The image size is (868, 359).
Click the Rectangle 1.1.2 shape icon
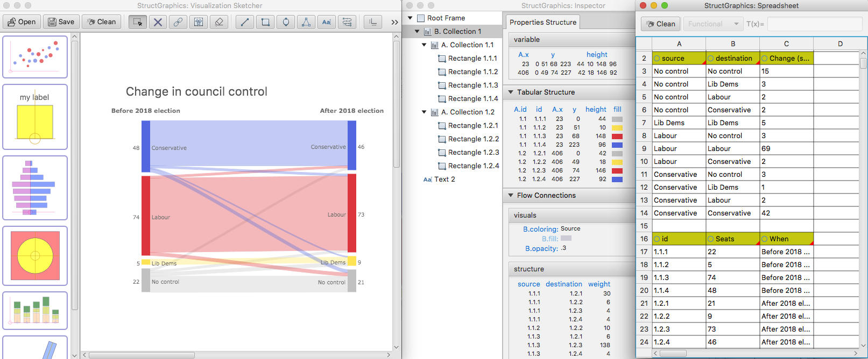pyautogui.click(x=442, y=71)
